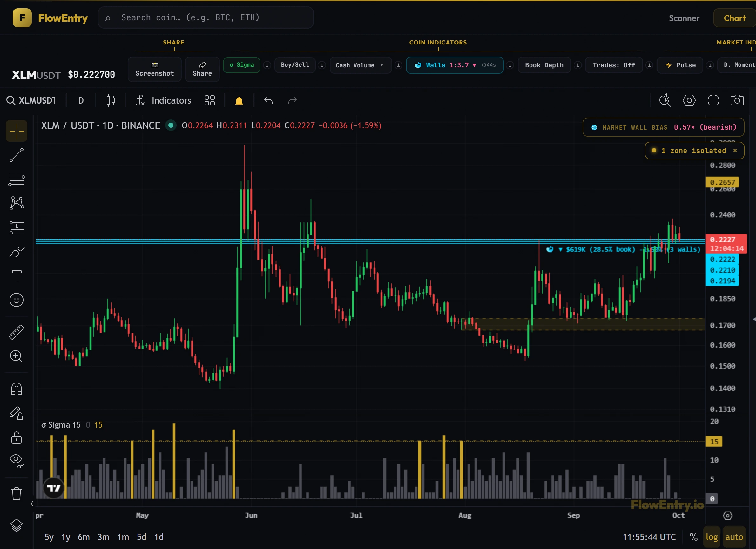Open the indicator templates grid icon

209,100
